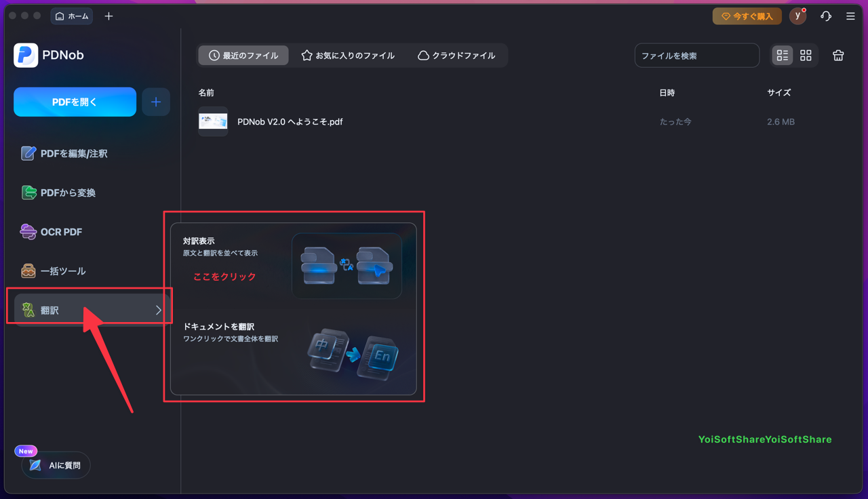Viewport: 868px width, 499px height.
Task: Add a new tab with plus icon
Action: pos(108,16)
